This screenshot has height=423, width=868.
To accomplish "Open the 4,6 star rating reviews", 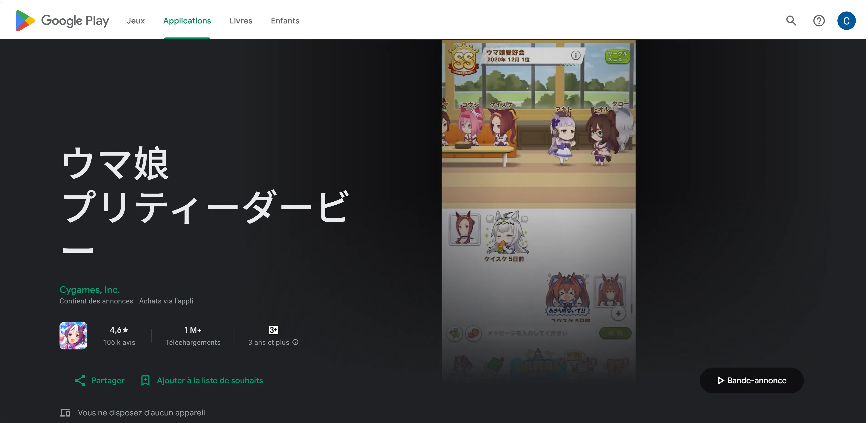I will pos(119,335).
